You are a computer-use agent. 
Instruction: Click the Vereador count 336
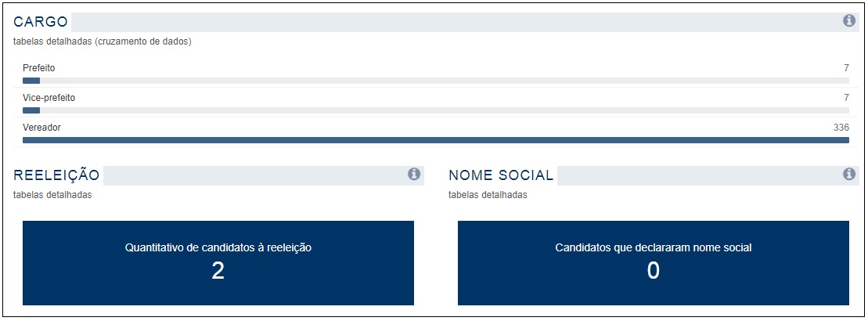[x=841, y=128]
